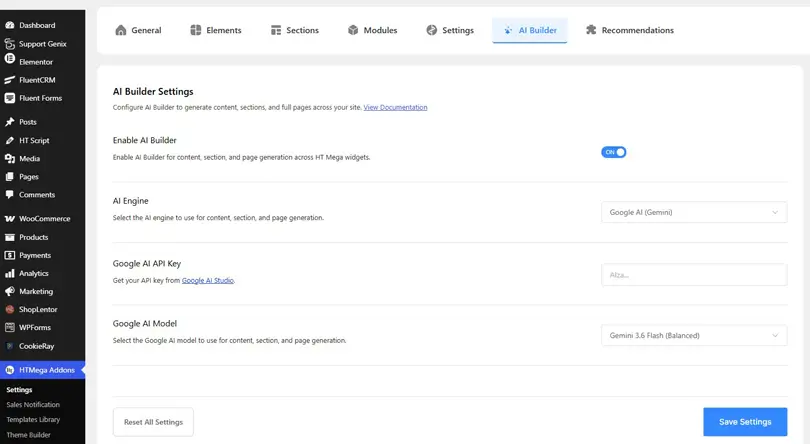This screenshot has width=810, height=444.
Task: Go to the Dashboard menu label
Action: coord(37,25)
